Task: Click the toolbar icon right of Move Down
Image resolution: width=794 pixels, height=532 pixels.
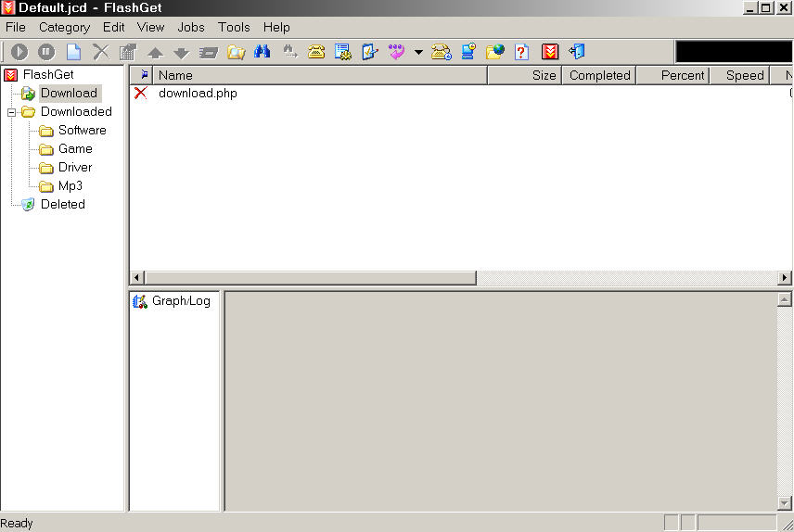Action: pos(208,53)
